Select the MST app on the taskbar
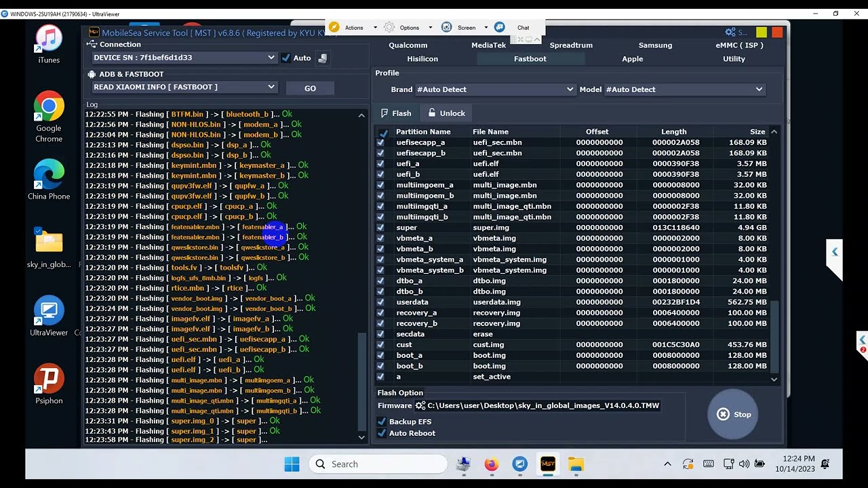 click(x=548, y=464)
